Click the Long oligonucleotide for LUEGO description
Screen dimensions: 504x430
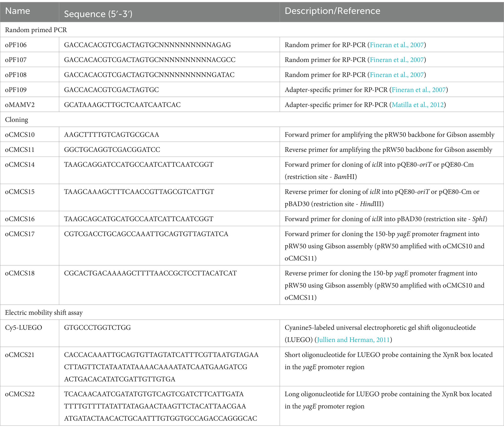(x=388, y=400)
